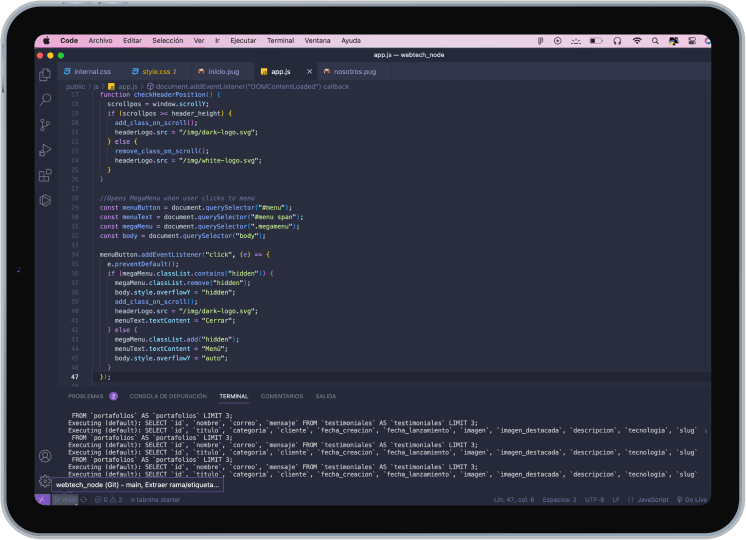The height and width of the screenshot is (540, 746).
Task: Select the UTF-8 encoding picker
Action: tap(594, 499)
